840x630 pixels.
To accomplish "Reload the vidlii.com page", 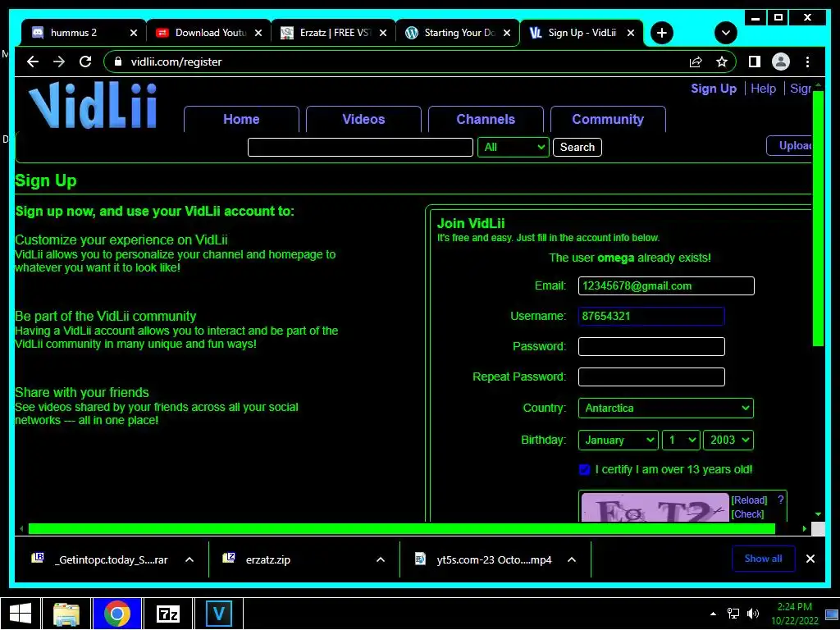I will [85, 62].
